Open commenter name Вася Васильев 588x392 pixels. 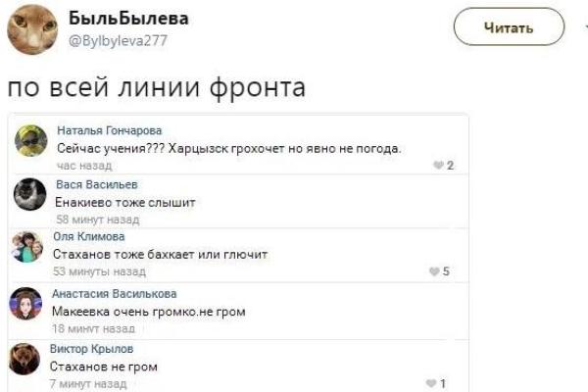(97, 184)
